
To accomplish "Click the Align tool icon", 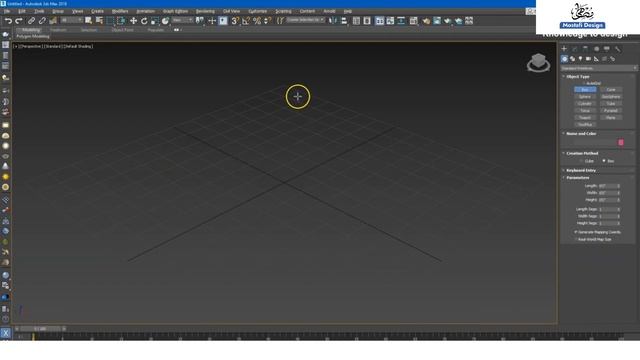I will pyautogui.click(x=344, y=21).
